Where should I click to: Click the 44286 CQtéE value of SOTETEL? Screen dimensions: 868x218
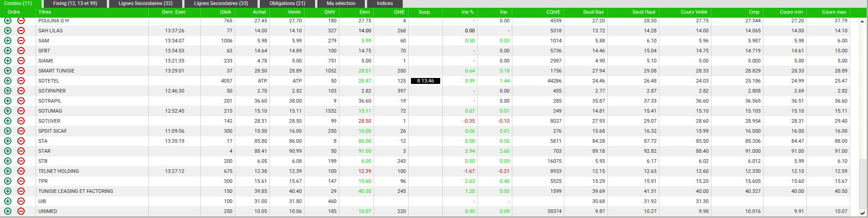pos(554,81)
